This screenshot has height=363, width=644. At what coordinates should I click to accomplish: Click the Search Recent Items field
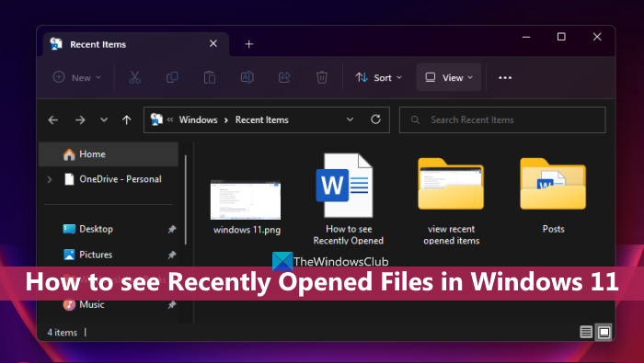pyautogui.click(x=502, y=119)
